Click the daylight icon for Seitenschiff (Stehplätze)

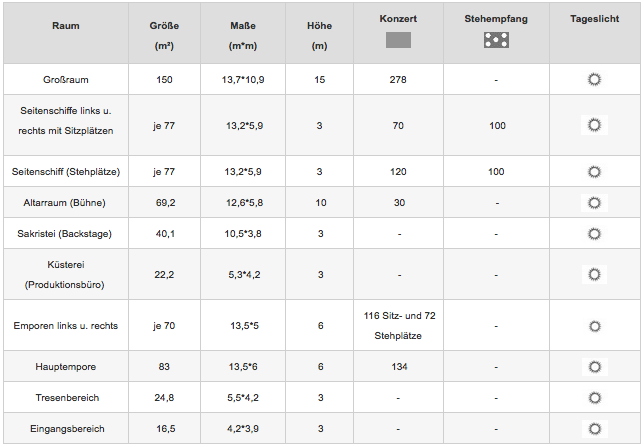594,172
